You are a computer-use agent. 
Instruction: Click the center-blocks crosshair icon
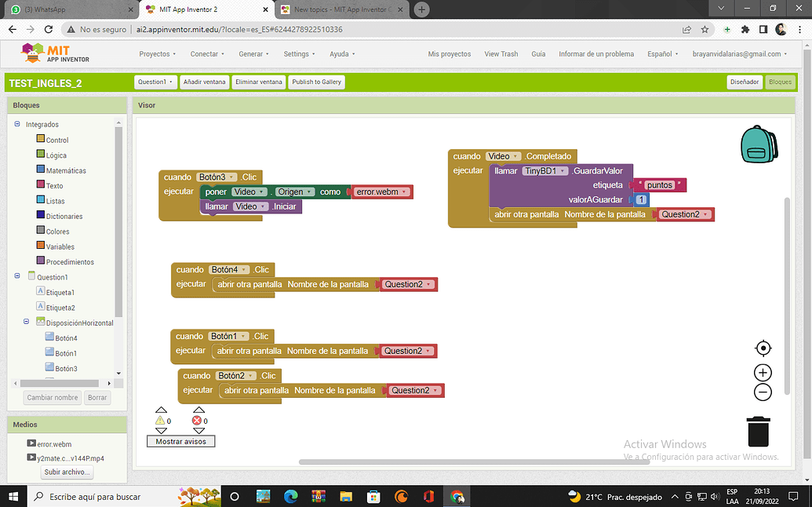pos(762,348)
